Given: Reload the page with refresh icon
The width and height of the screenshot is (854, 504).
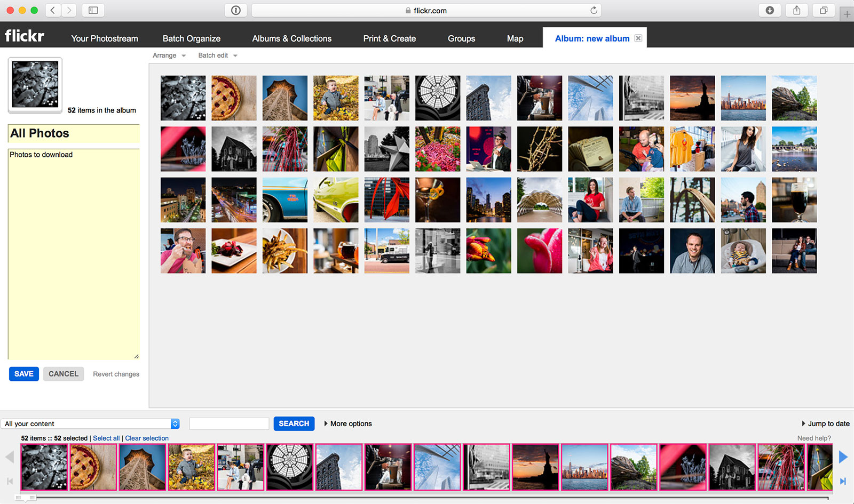Looking at the screenshot, I should (594, 10).
